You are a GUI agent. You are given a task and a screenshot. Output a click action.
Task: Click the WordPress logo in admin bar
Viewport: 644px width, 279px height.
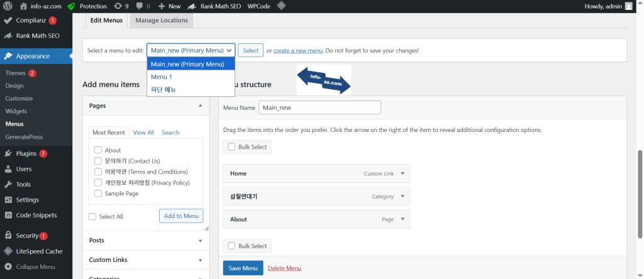pos(8,6)
